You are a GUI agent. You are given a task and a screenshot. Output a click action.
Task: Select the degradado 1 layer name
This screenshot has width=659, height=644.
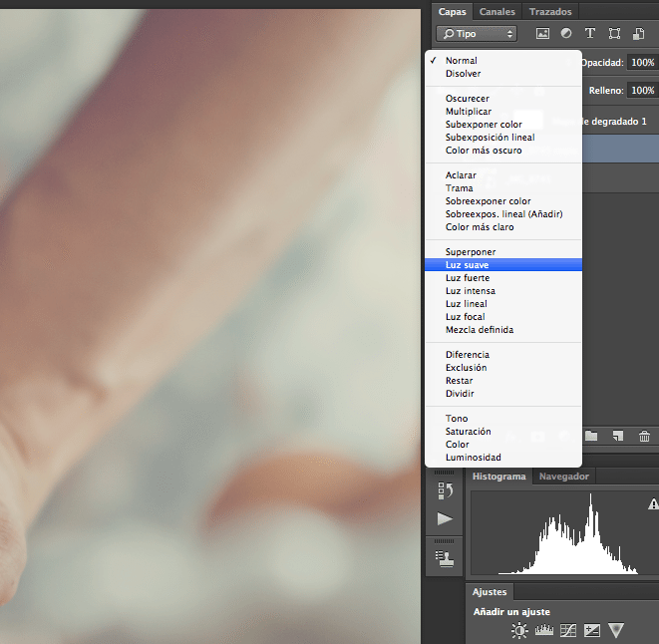click(614, 122)
